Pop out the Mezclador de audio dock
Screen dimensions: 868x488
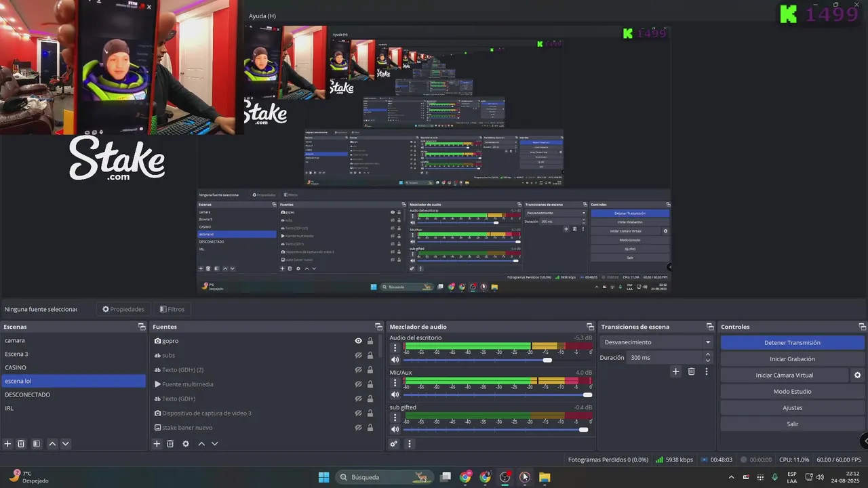tap(590, 327)
